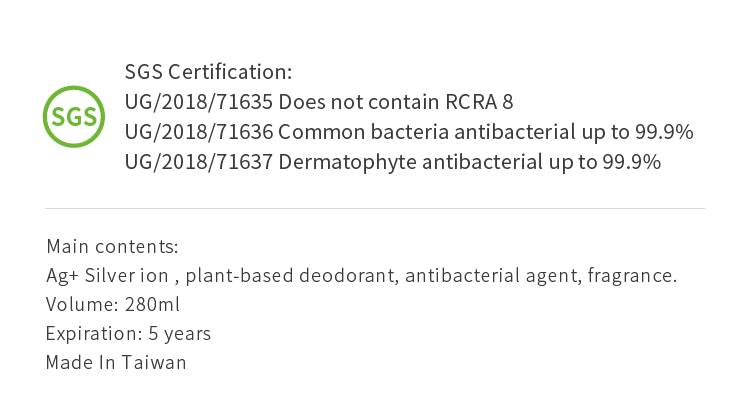Click the 'Volume:' label
The height and width of the screenshot is (406, 750).
coord(82,305)
